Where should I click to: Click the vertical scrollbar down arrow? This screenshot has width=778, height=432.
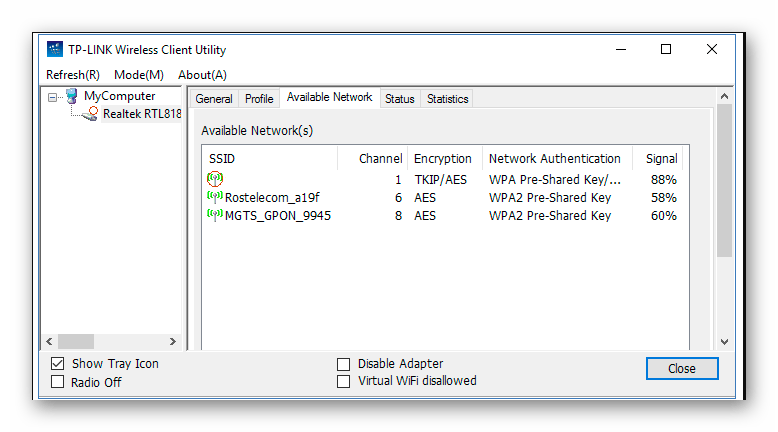pyautogui.click(x=724, y=342)
